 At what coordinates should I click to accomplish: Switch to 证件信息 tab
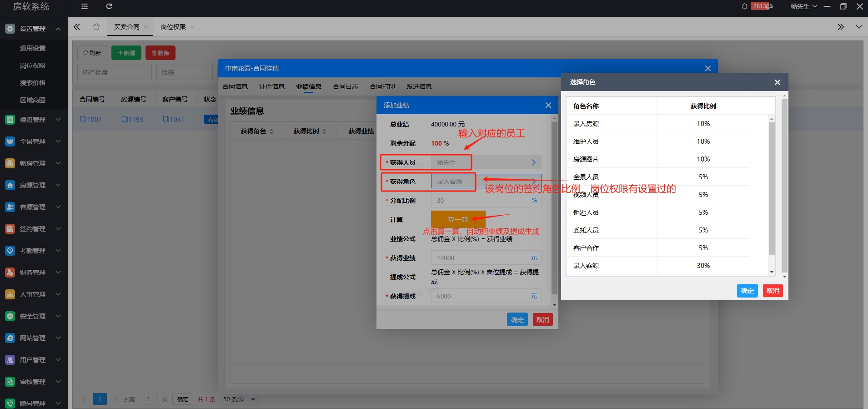coord(272,86)
